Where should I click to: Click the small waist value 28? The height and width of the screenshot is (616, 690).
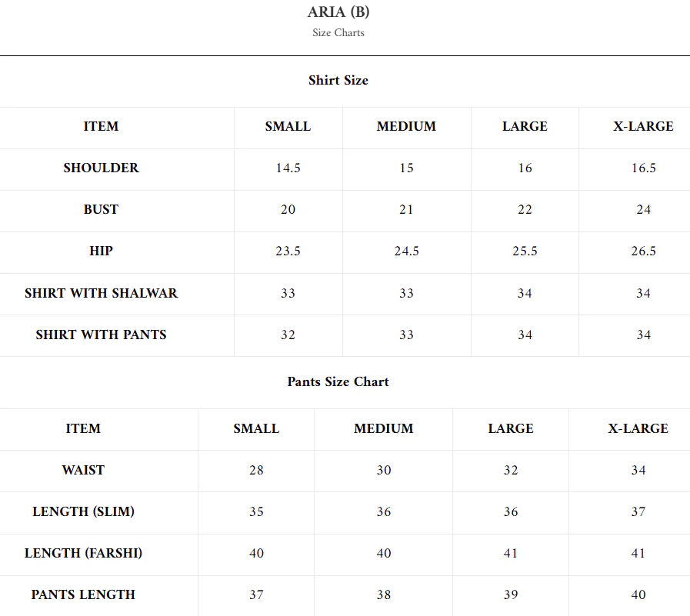(x=256, y=470)
